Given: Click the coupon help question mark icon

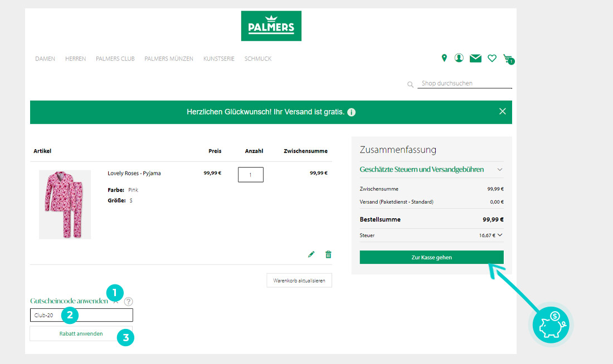Looking at the screenshot, I should (128, 302).
